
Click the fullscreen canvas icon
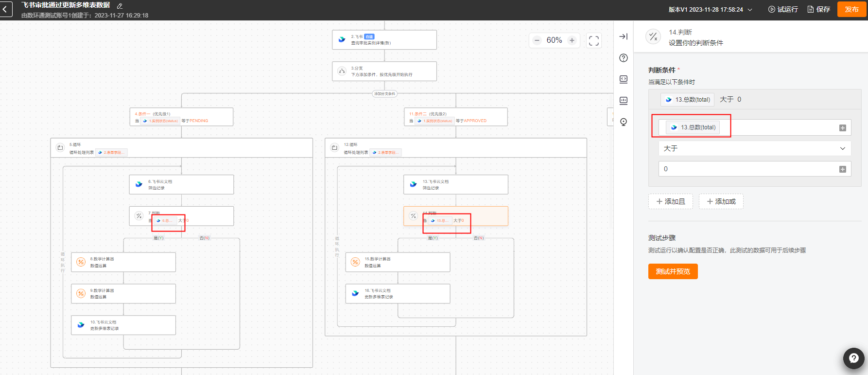click(x=594, y=40)
